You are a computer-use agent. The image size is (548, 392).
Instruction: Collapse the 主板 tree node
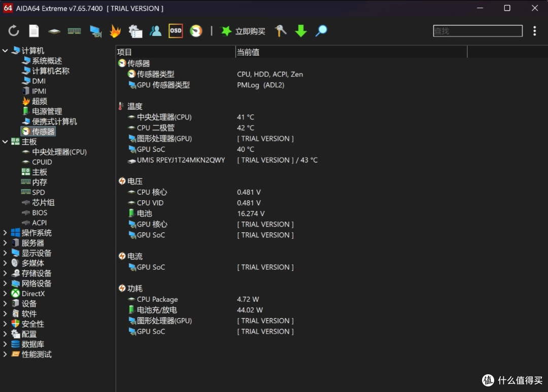point(5,142)
